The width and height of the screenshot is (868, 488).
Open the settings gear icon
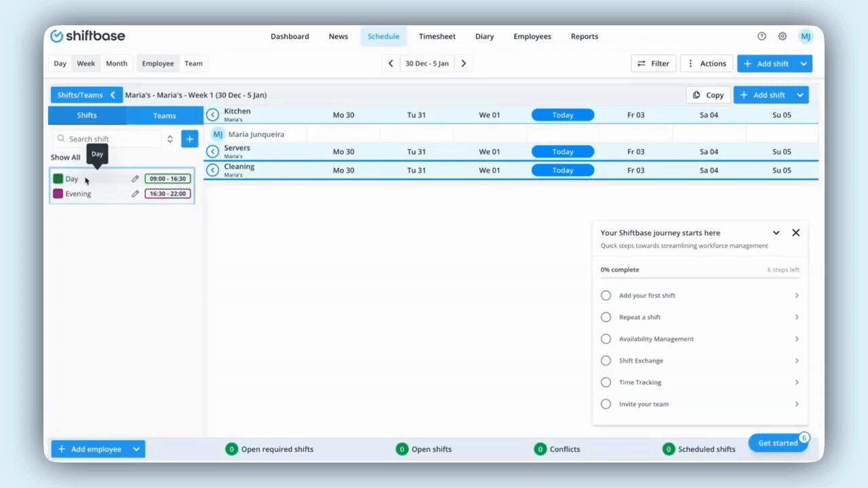coord(783,37)
